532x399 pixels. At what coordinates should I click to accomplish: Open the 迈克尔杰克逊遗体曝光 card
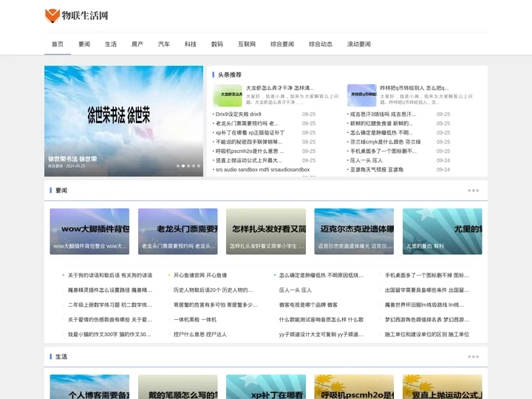[354, 231]
